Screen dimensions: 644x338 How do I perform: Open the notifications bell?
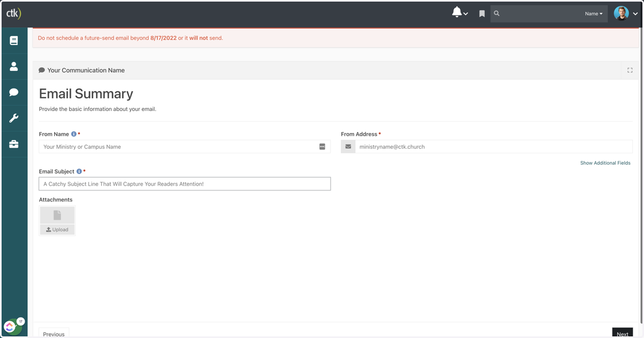pyautogui.click(x=457, y=12)
